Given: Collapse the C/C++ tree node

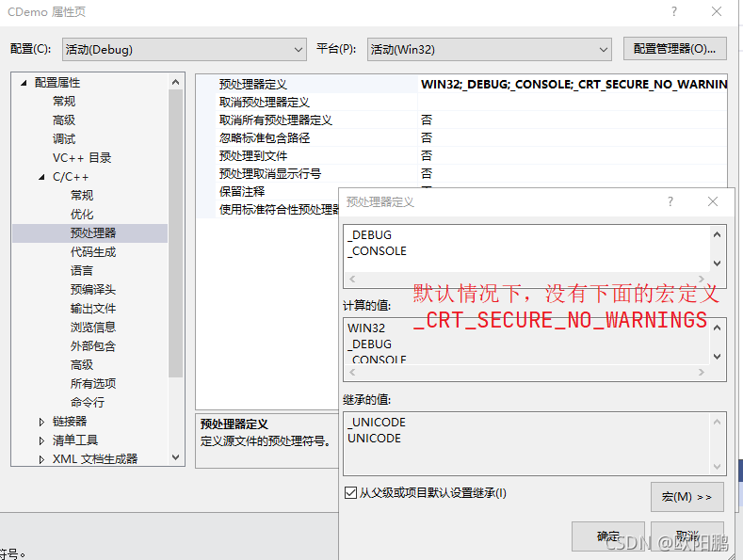Looking at the screenshot, I should point(41,177).
